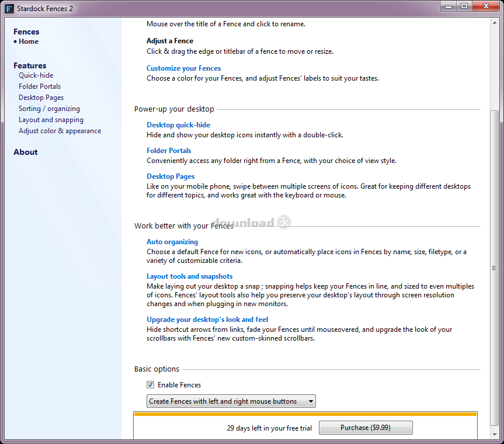Viewport: 504px width, 444px height.
Task: Open the Auto organizing link
Action: (172, 242)
